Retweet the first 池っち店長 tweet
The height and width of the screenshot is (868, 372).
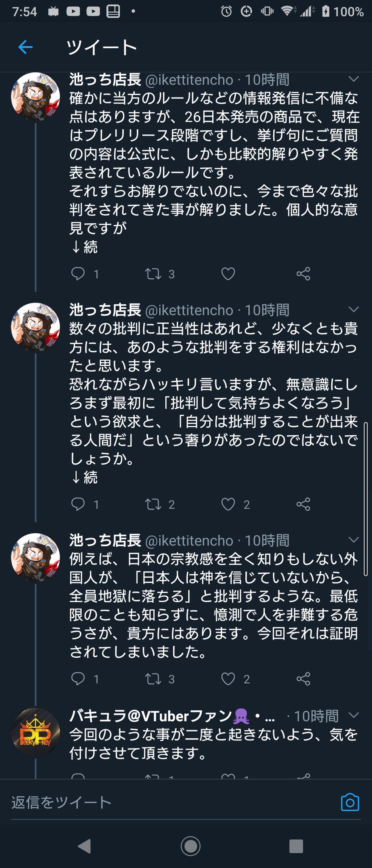pos(153,274)
